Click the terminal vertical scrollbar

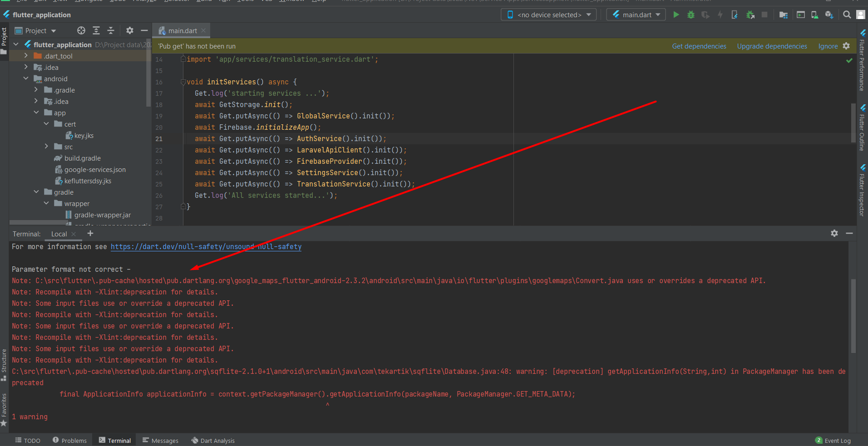click(853, 315)
